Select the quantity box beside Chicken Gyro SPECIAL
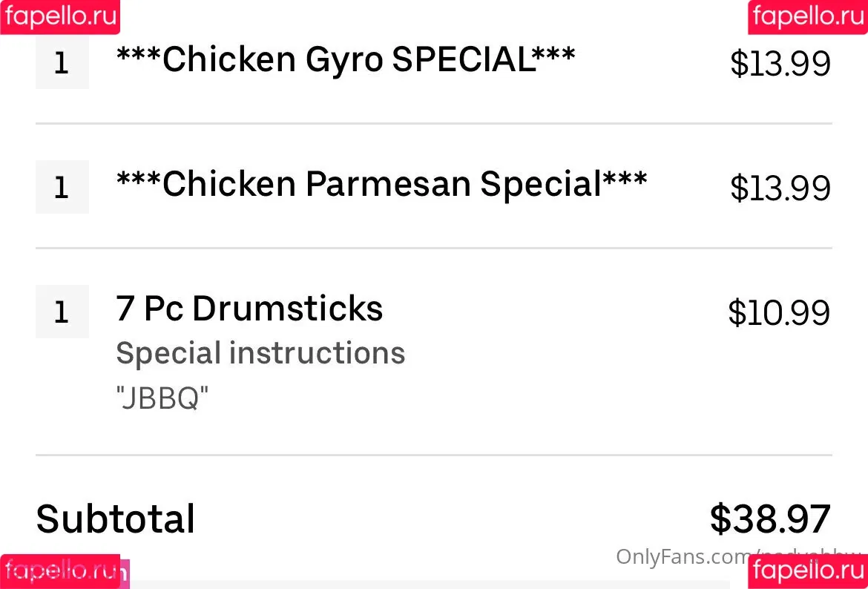This screenshot has height=589, width=868. pyautogui.click(x=62, y=62)
